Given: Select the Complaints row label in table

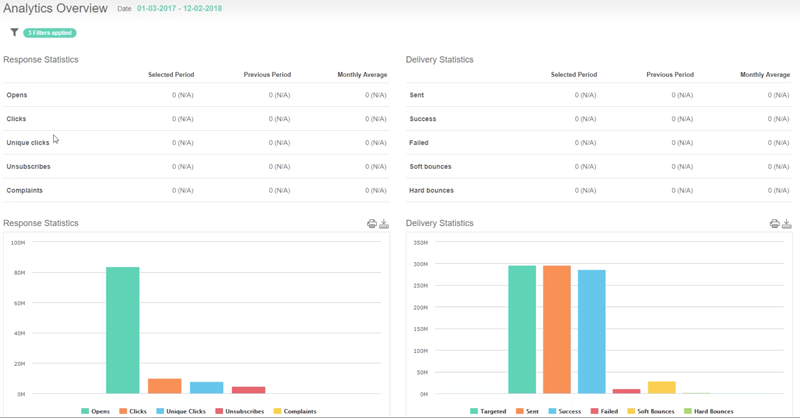Looking at the screenshot, I should pyautogui.click(x=24, y=190).
